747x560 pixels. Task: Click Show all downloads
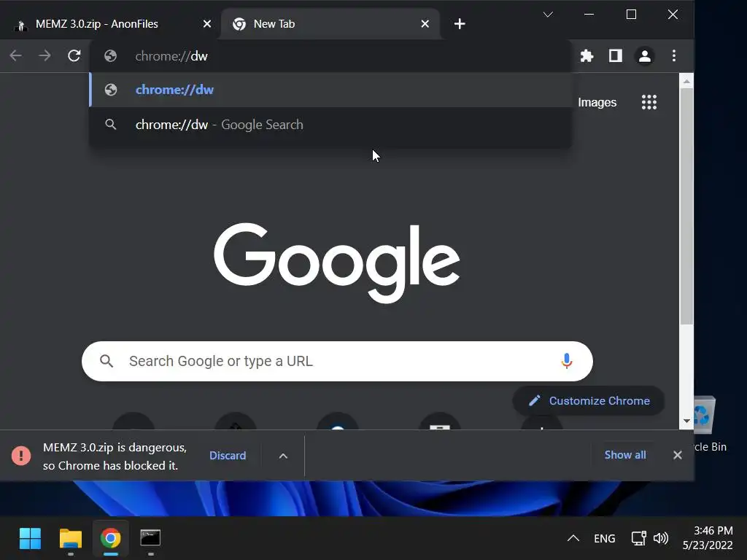[625, 455]
